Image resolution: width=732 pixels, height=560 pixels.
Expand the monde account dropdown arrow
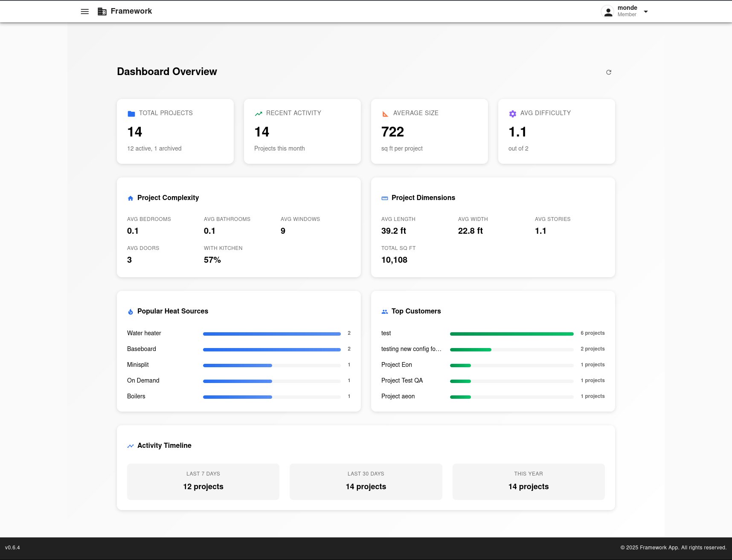pyautogui.click(x=646, y=12)
